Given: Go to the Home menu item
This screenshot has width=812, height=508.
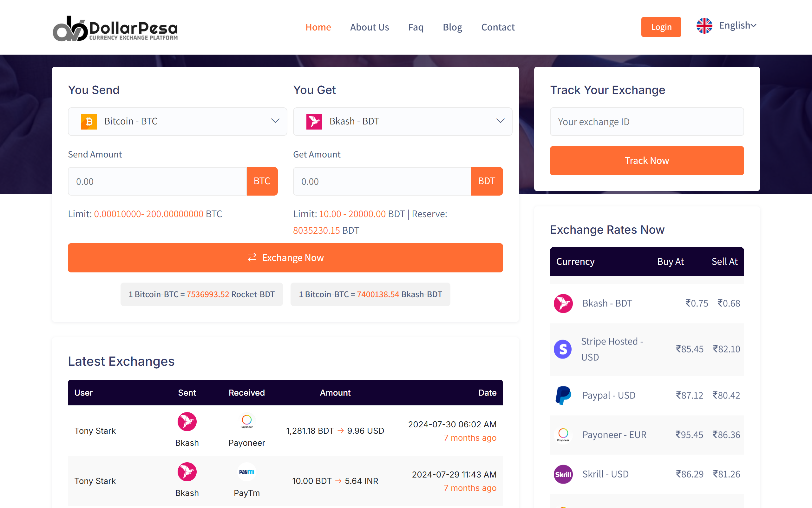Looking at the screenshot, I should pos(318,27).
